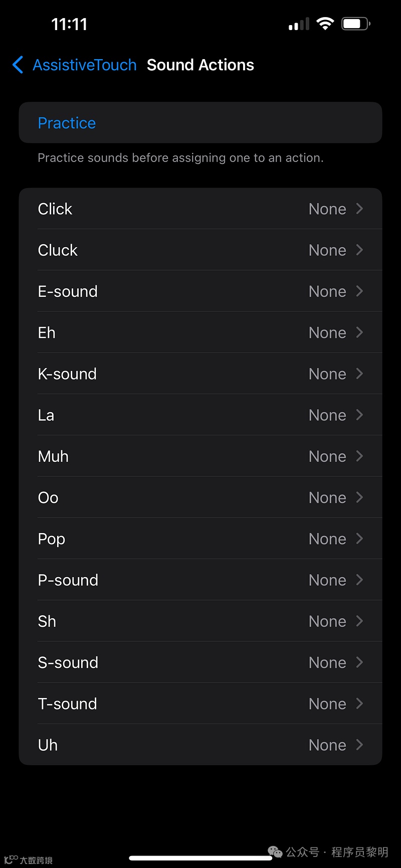Viewport: 401px width, 868px height.
Task: Choose the Pop sound action
Action: (200, 539)
